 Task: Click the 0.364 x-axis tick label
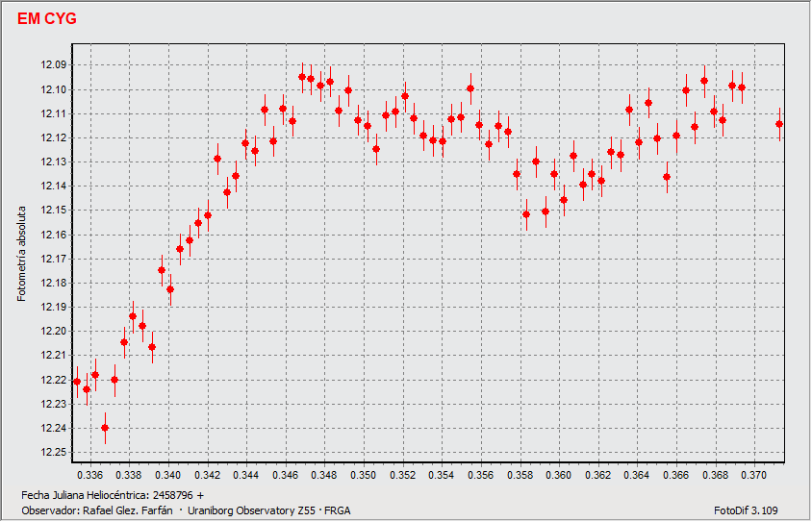click(x=638, y=475)
